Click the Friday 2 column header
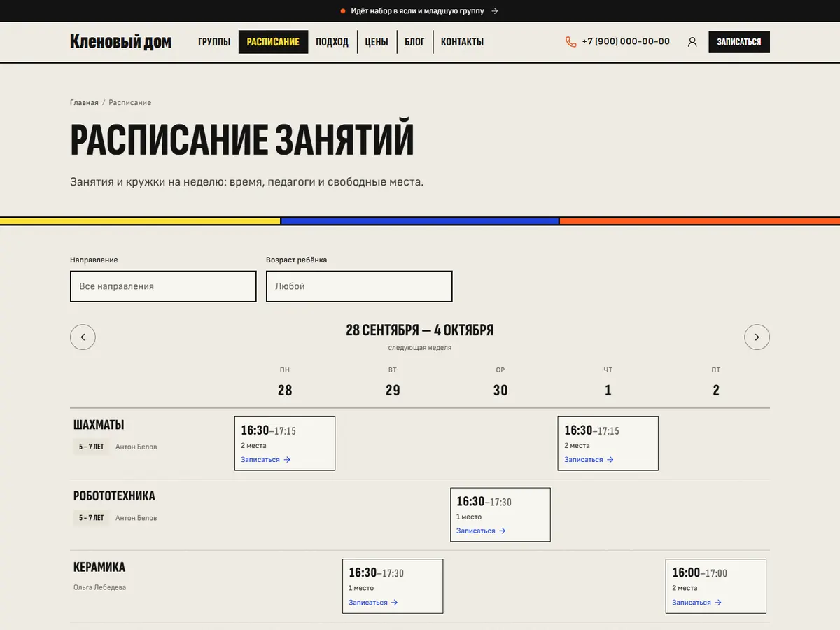840x630 pixels. click(x=715, y=382)
